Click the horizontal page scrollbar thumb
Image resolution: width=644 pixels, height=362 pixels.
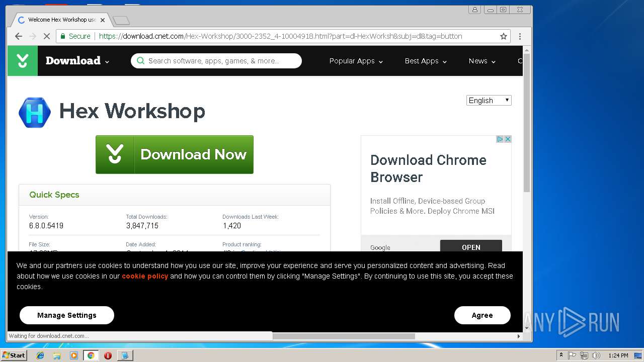coord(344,336)
